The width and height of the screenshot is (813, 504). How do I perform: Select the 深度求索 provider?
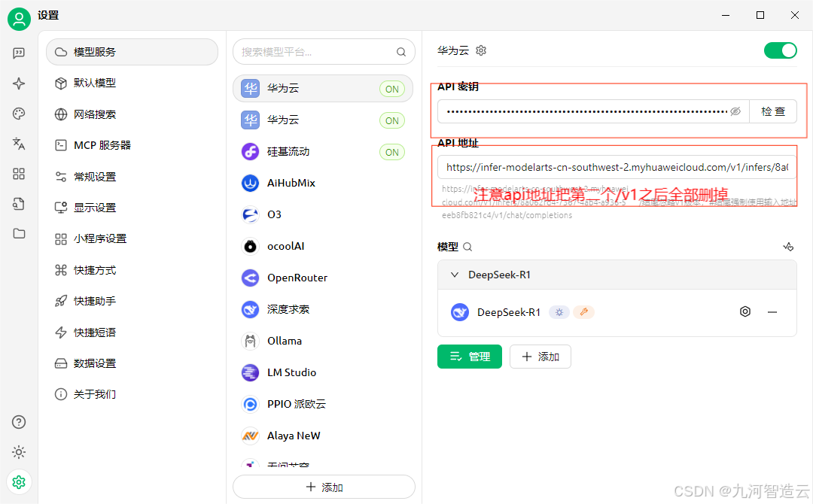click(322, 309)
